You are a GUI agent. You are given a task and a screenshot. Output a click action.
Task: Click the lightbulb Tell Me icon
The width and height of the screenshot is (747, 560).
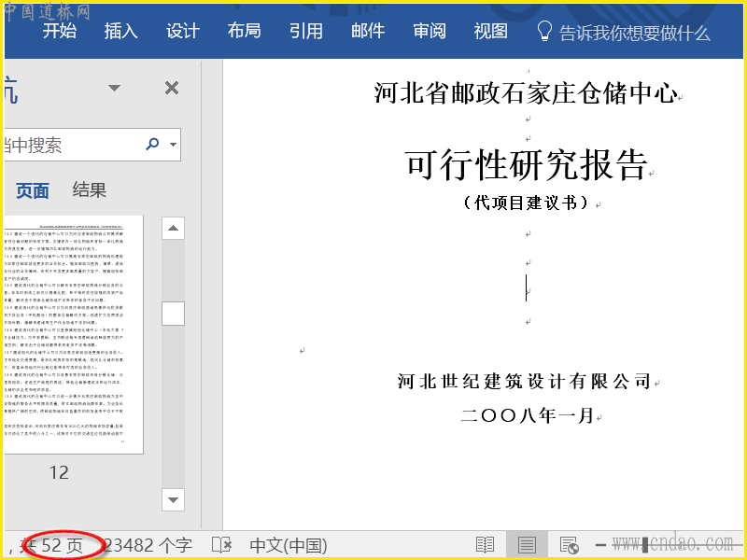coord(544,32)
